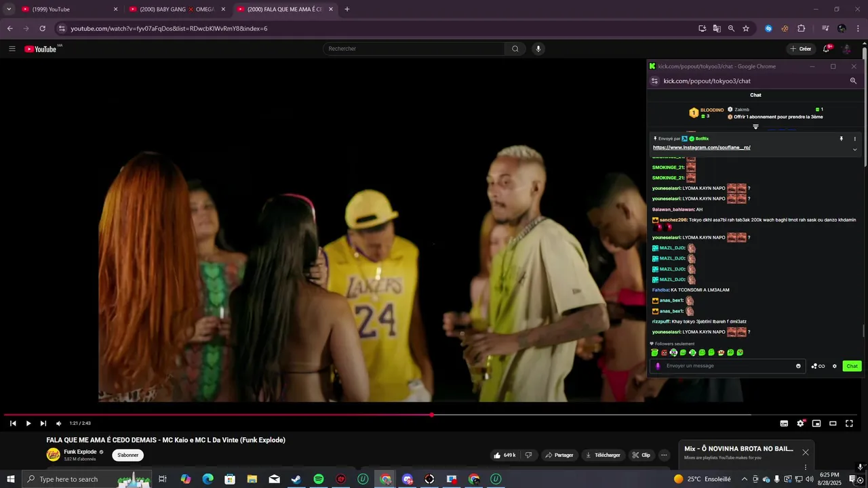Unpin the pinned message in Kick chat
Screen dimensions: 868x488
(x=842, y=139)
